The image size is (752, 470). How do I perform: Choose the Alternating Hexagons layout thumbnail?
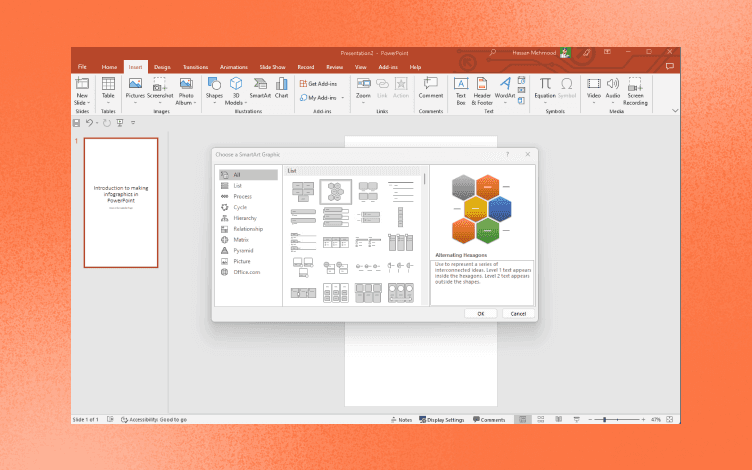pyautogui.click(x=336, y=192)
